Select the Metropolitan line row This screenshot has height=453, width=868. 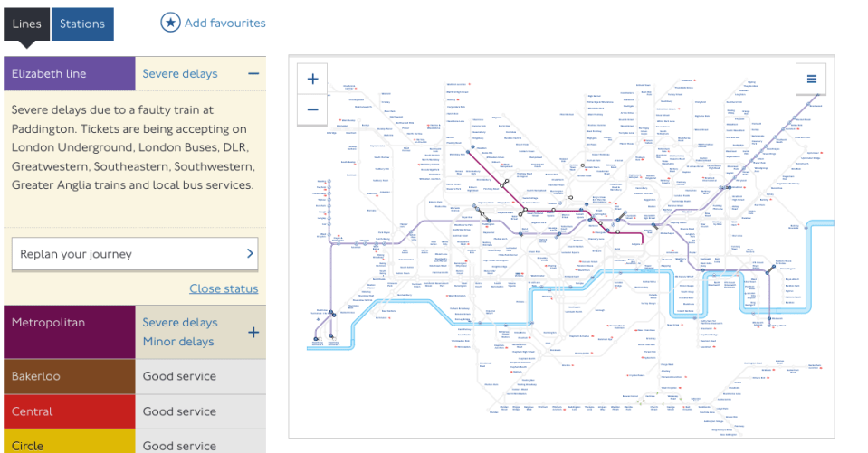click(135, 332)
